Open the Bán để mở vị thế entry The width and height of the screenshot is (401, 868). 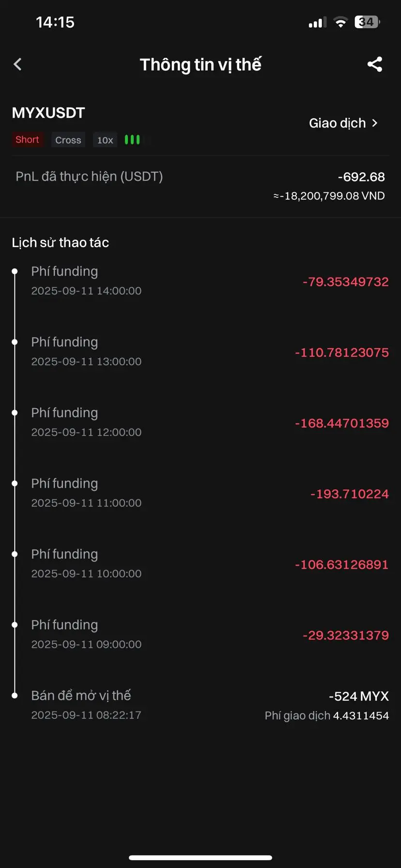coord(200,705)
